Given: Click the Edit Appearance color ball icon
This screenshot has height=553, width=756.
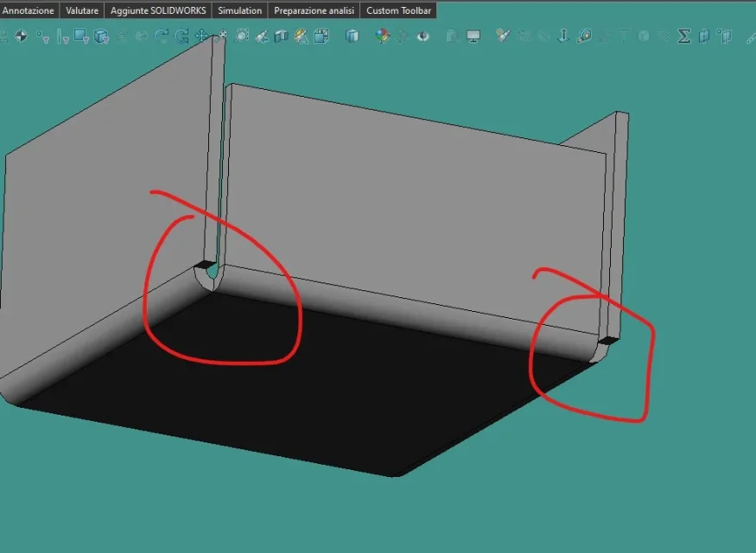Looking at the screenshot, I should pos(383,36).
